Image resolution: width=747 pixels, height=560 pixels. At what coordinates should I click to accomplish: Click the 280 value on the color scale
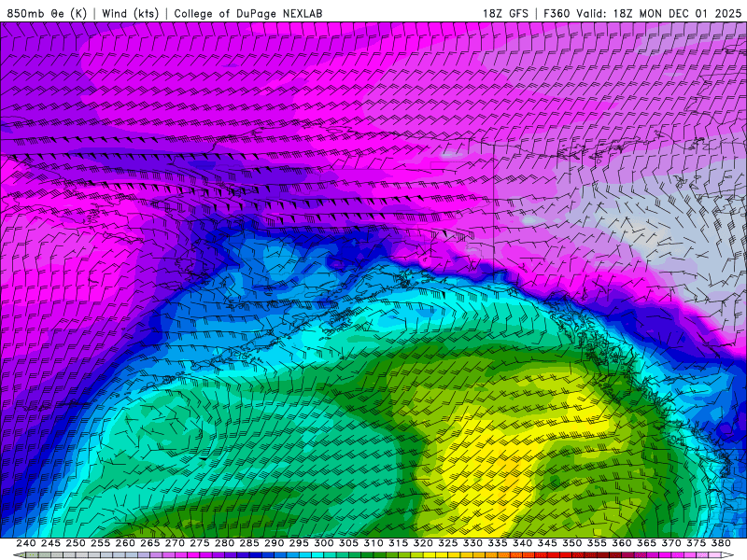point(224,543)
